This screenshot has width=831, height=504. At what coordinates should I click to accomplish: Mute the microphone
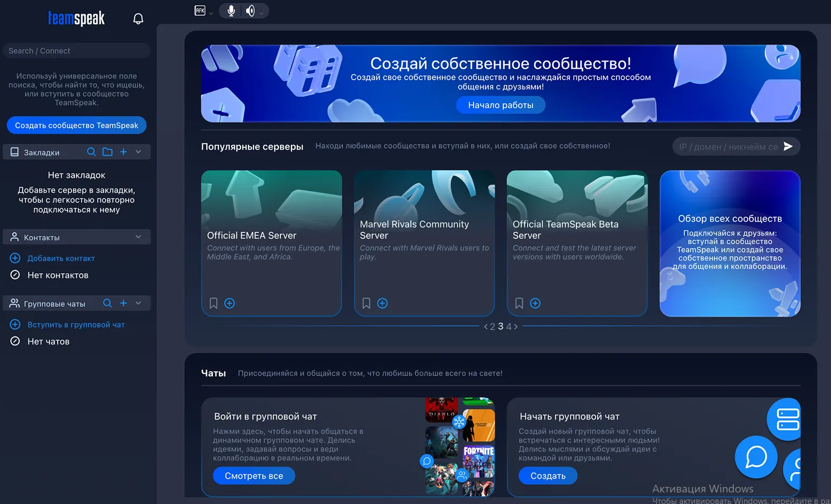pyautogui.click(x=232, y=10)
